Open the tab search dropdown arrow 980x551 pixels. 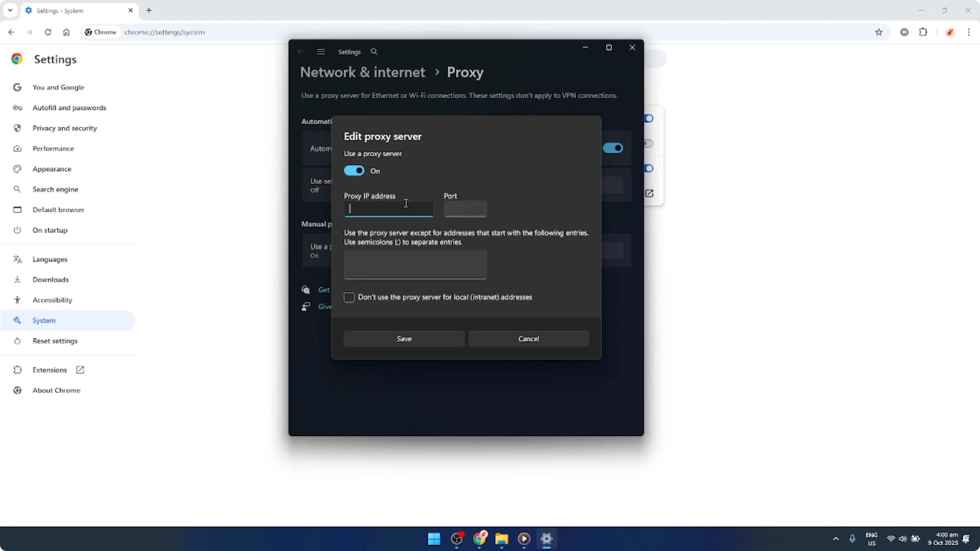pyautogui.click(x=10, y=10)
